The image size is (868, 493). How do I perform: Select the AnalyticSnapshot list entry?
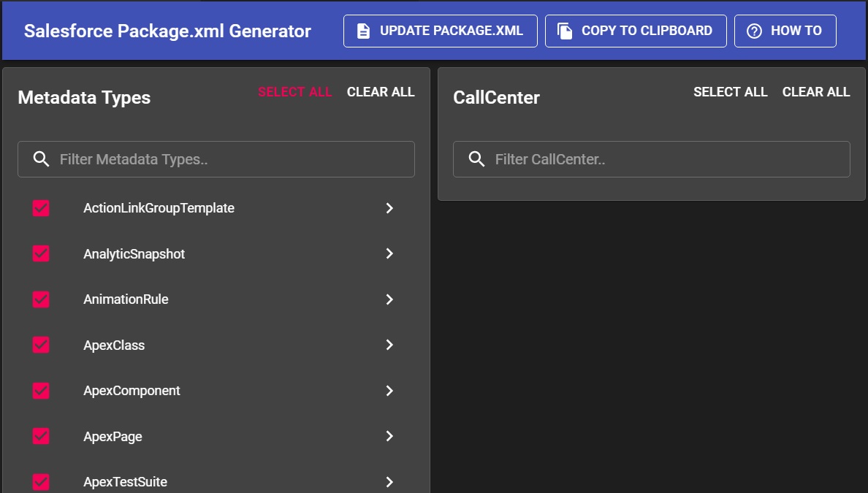click(134, 253)
